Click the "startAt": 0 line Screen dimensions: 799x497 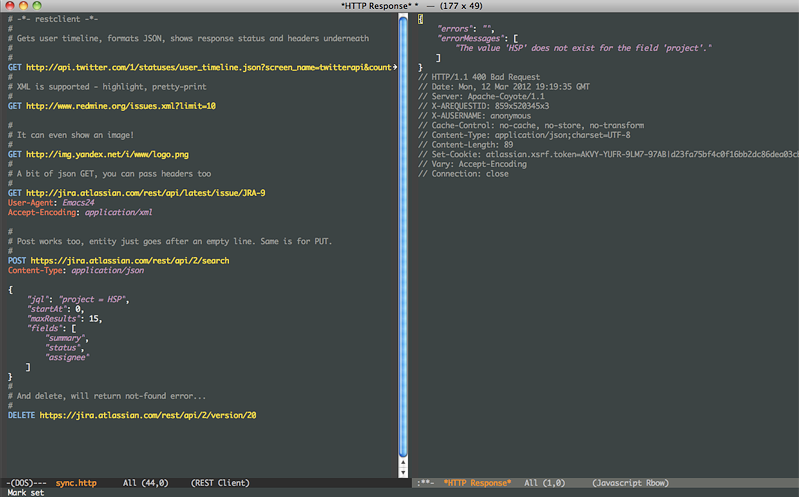56,309
